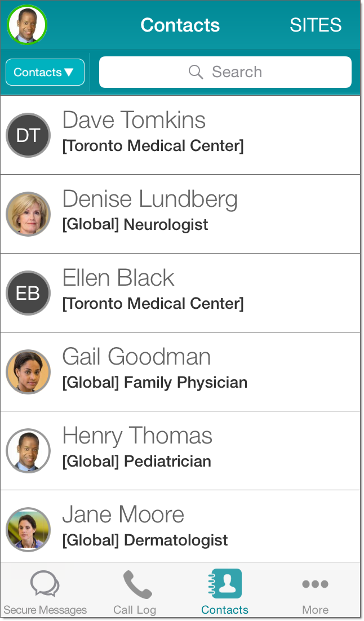Expand the Contacts filter dropdown

point(45,72)
